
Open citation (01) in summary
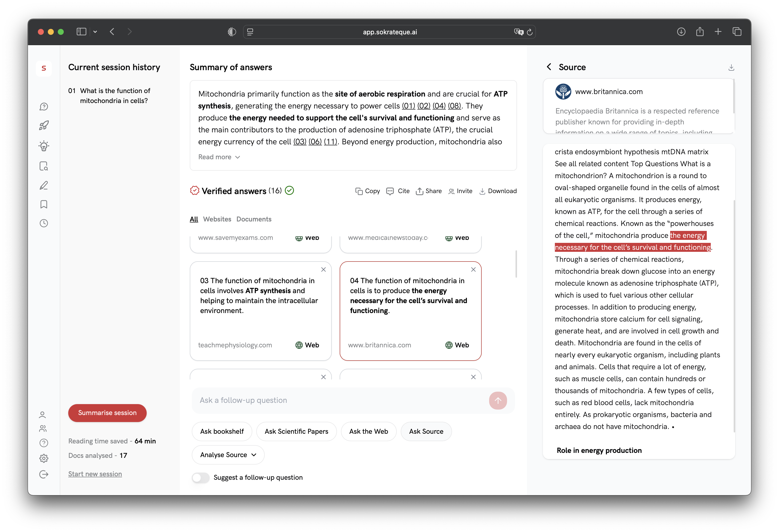click(x=408, y=106)
